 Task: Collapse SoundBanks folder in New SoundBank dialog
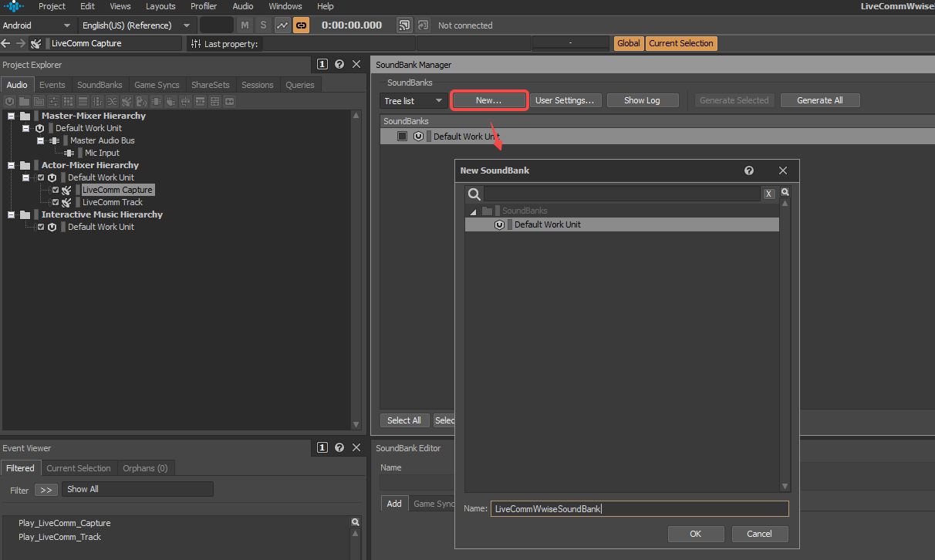[473, 211]
